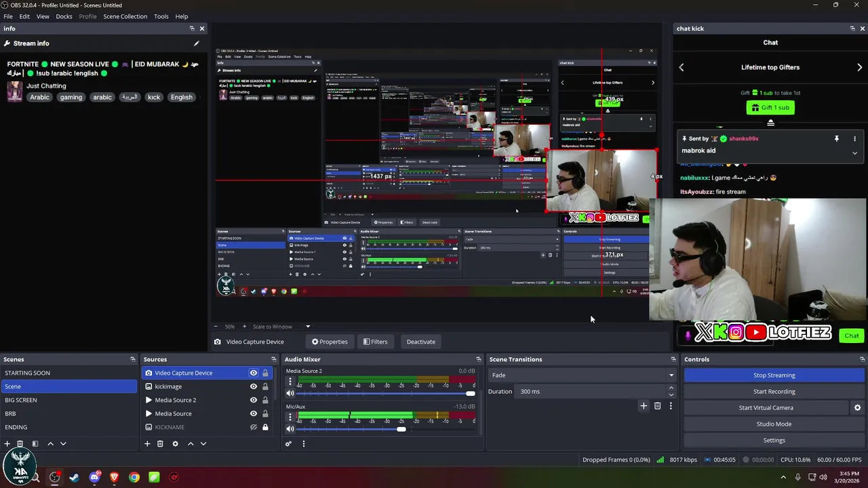Screen dimensions: 868x488
Task: Open the File menu
Action: (x=8, y=16)
